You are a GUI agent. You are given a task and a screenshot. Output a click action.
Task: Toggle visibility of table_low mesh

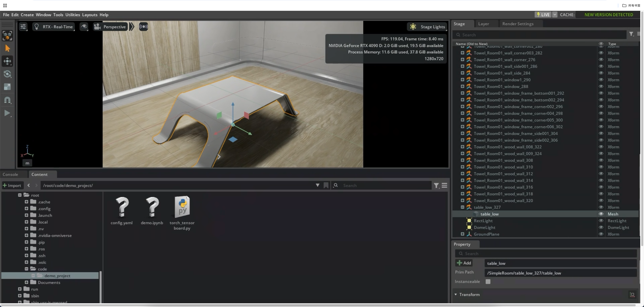point(601,214)
